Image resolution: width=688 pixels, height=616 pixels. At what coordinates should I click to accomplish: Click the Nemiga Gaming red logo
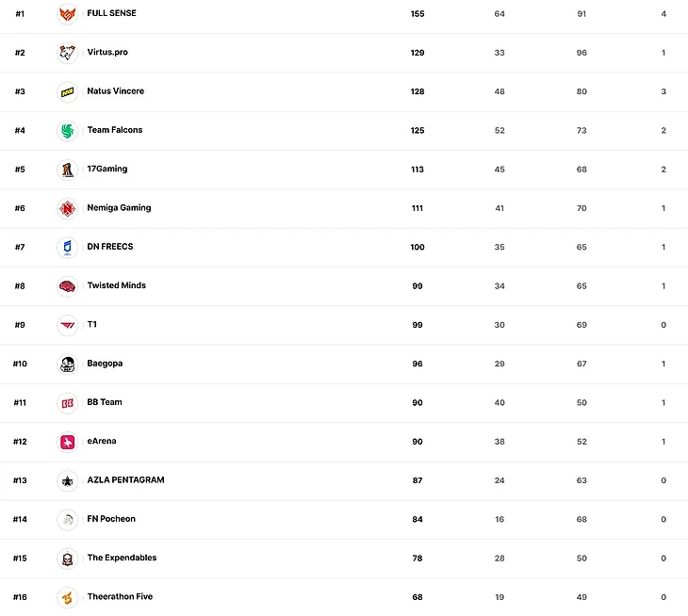[x=67, y=208]
